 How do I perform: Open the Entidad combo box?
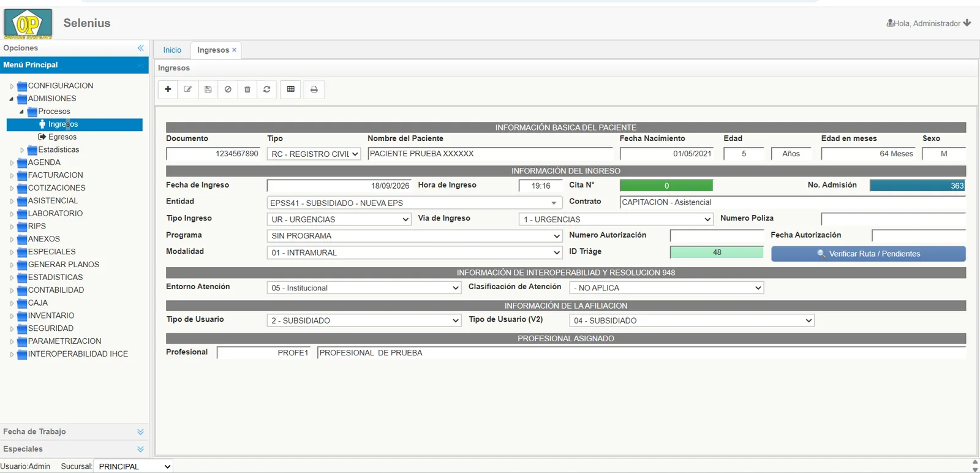click(415, 203)
